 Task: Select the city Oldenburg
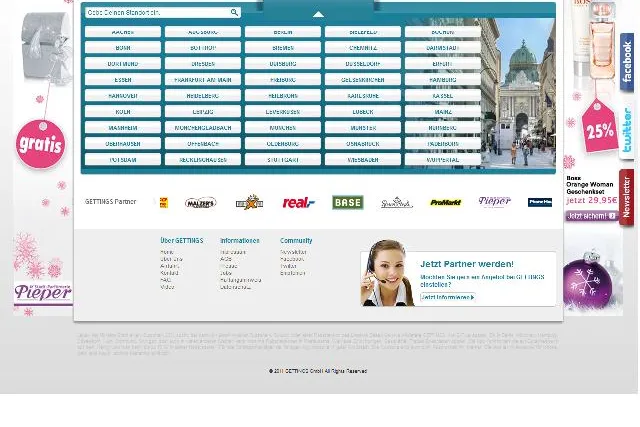283,143
